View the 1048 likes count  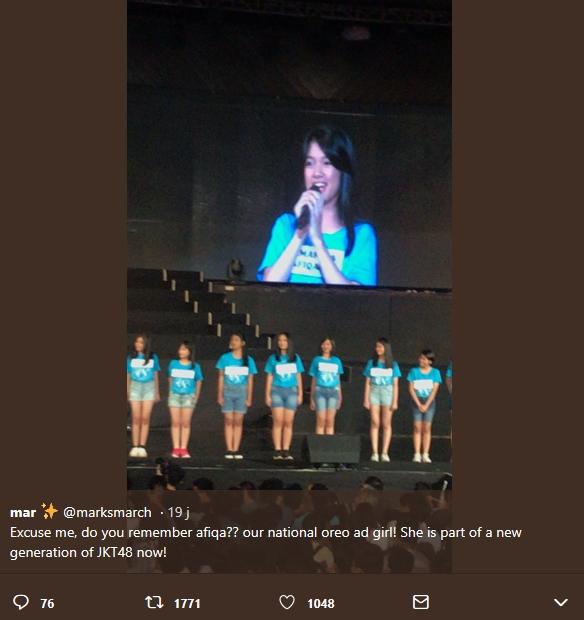coord(321,603)
